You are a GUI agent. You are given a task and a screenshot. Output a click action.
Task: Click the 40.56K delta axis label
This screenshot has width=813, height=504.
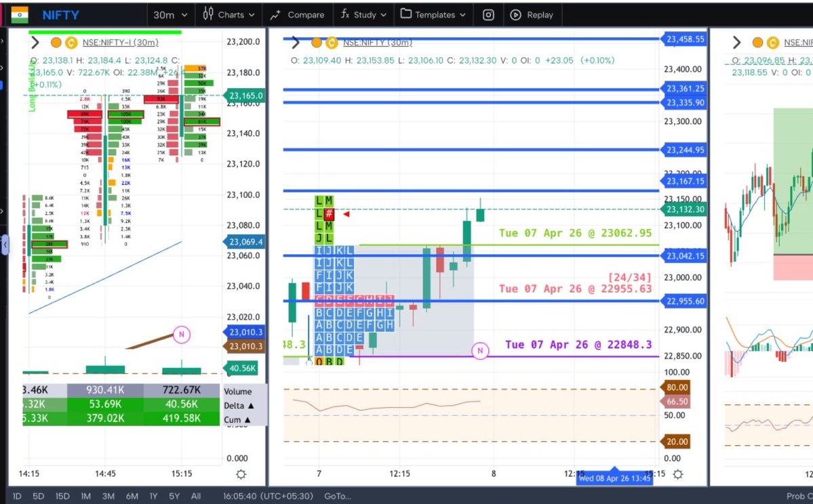pos(241,369)
